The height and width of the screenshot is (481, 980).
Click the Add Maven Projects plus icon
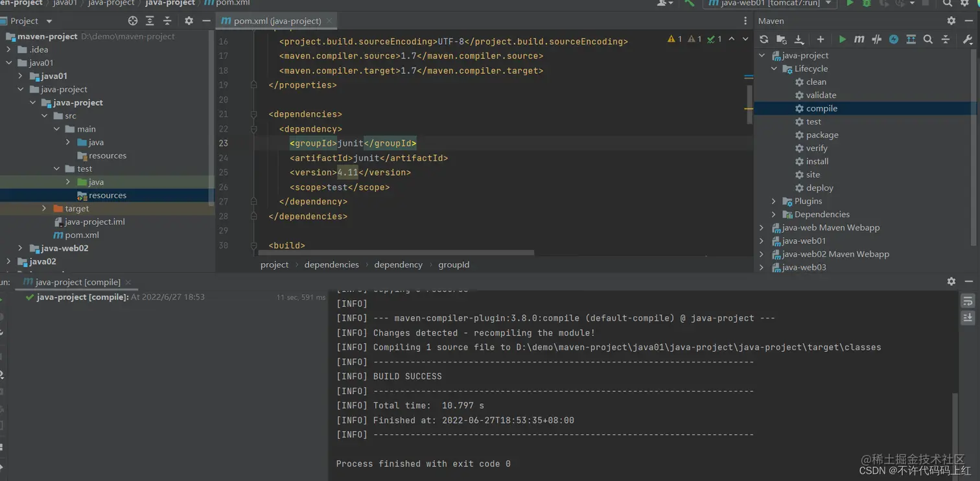pos(821,40)
